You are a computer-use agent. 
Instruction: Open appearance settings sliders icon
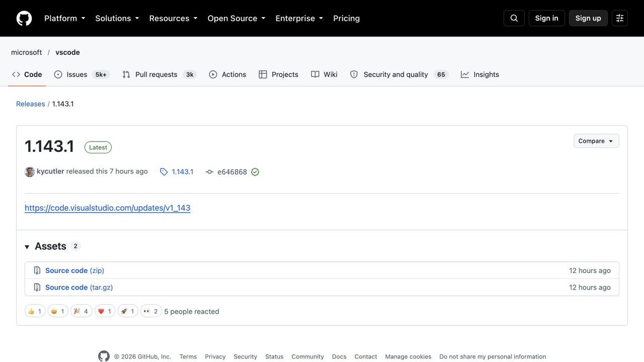tap(620, 18)
